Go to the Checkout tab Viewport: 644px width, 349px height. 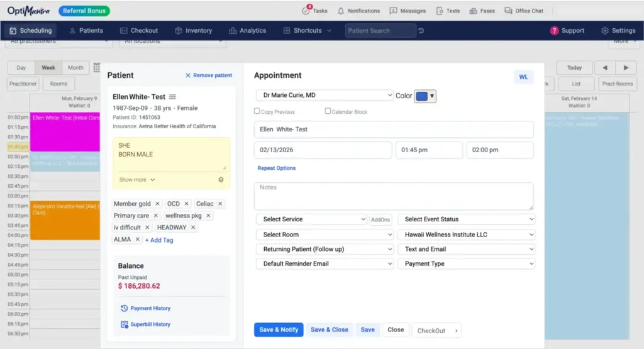pyautogui.click(x=139, y=31)
